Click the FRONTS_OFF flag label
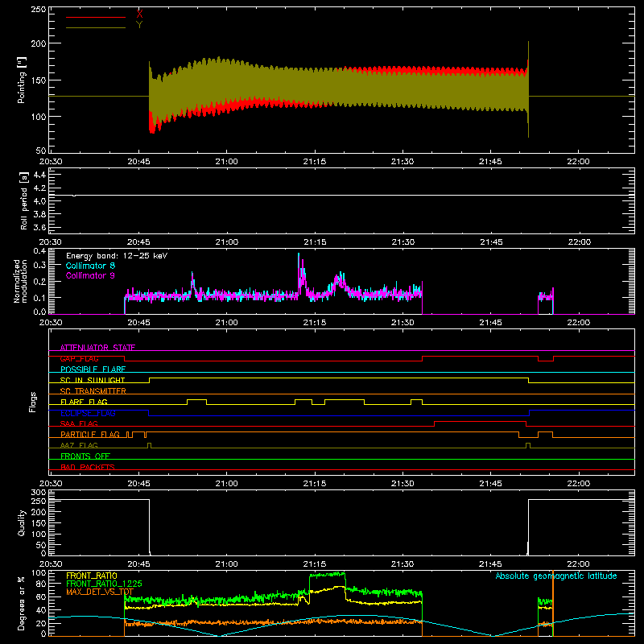Screen dimensions: 644x644 tap(85, 456)
